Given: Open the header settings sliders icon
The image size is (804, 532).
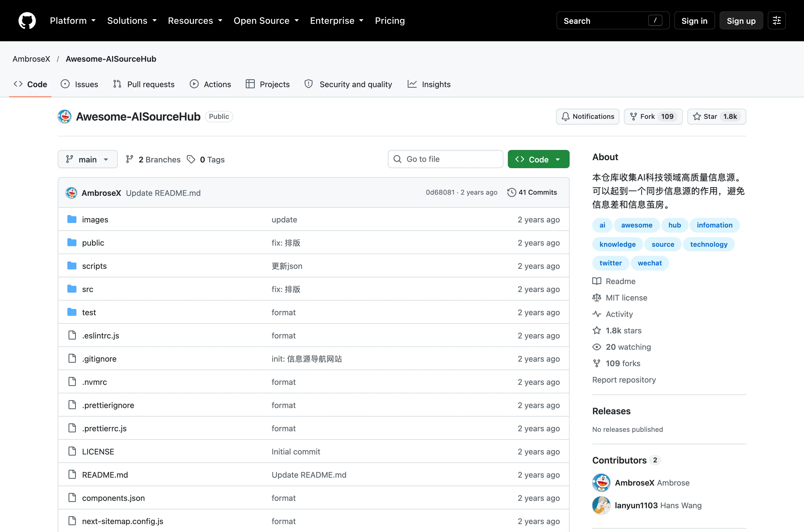Looking at the screenshot, I should [x=777, y=21].
